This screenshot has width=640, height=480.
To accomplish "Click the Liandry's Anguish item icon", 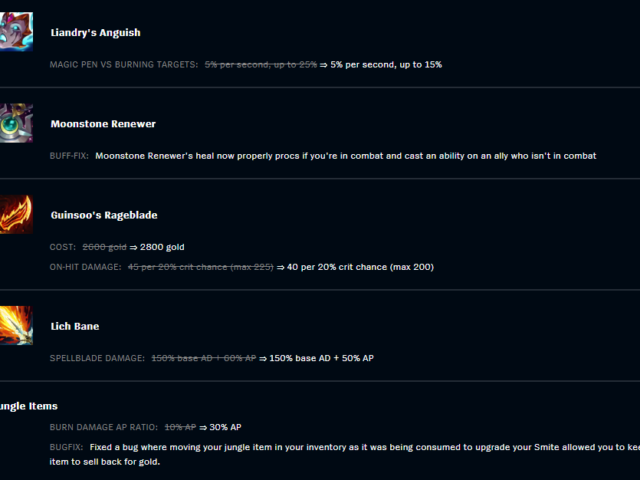I will tap(16, 32).
